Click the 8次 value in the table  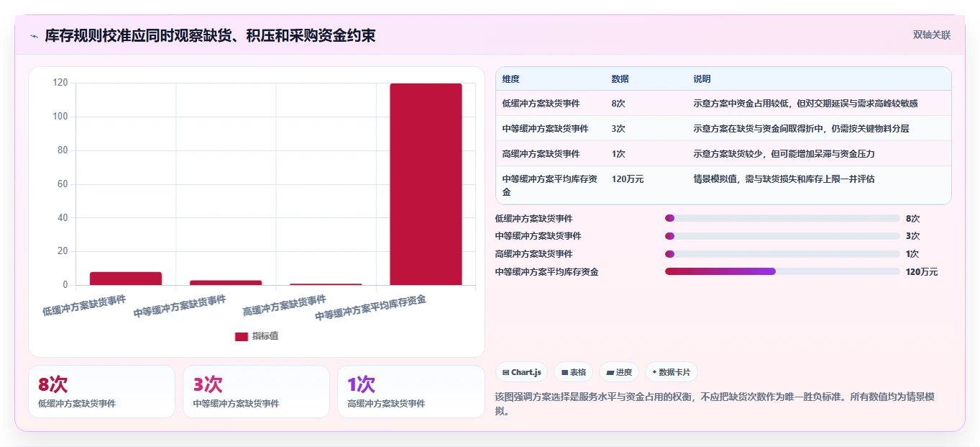pyautogui.click(x=618, y=103)
